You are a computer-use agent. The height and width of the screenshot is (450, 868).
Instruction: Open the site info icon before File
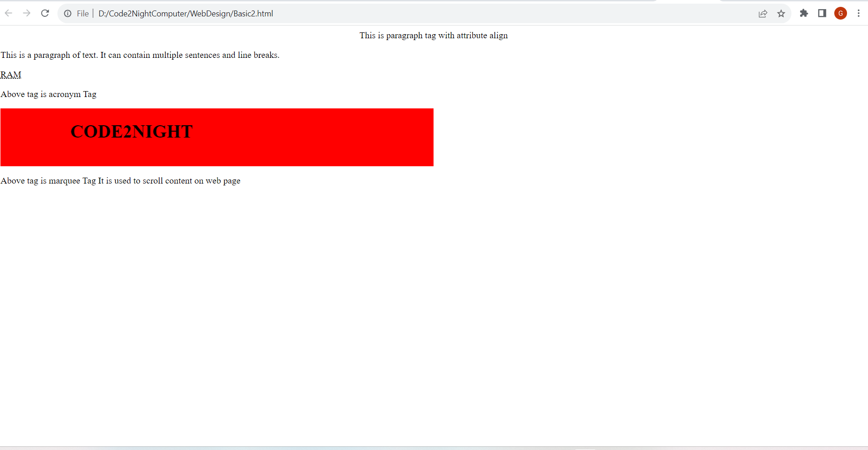pyautogui.click(x=68, y=14)
